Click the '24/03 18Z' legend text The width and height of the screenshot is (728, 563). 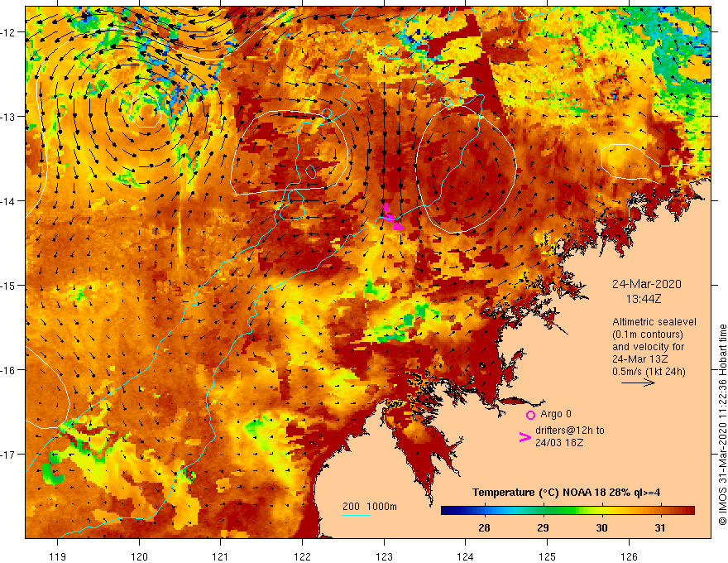click(559, 443)
